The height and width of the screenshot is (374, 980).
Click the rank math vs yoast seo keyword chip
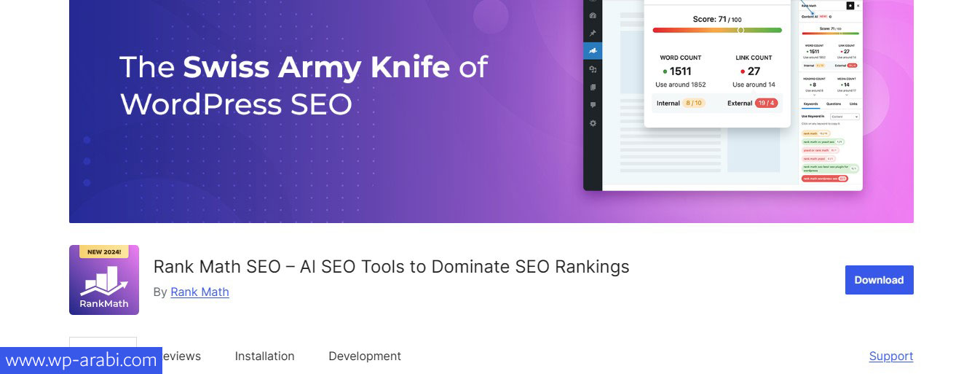[x=823, y=142]
